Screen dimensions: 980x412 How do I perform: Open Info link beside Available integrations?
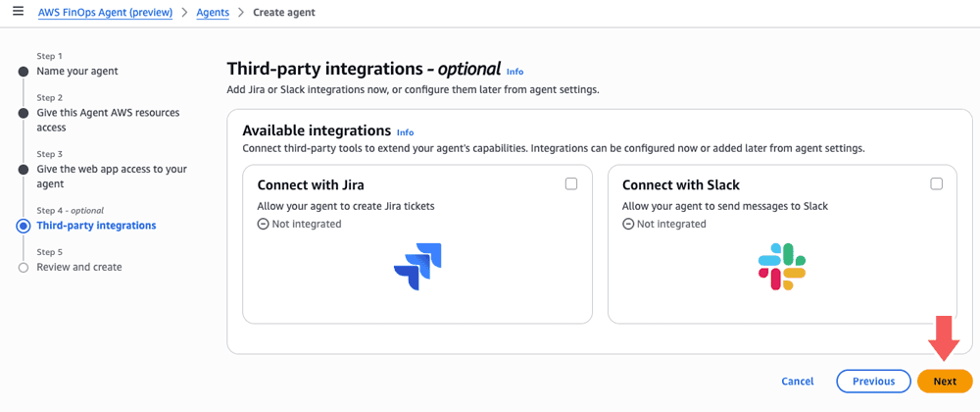(x=405, y=132)
